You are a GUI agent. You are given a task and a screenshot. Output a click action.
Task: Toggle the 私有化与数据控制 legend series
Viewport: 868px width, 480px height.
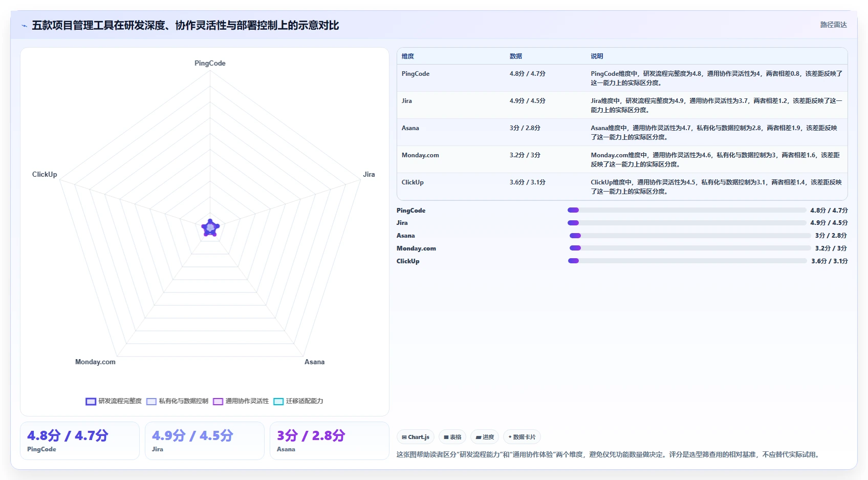[x=177, y=401]
